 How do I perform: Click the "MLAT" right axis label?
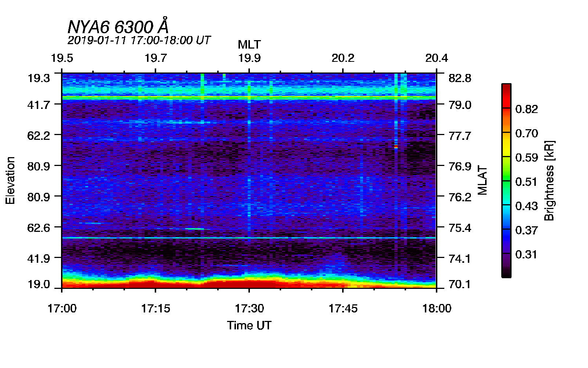click(x=482, y=180)
